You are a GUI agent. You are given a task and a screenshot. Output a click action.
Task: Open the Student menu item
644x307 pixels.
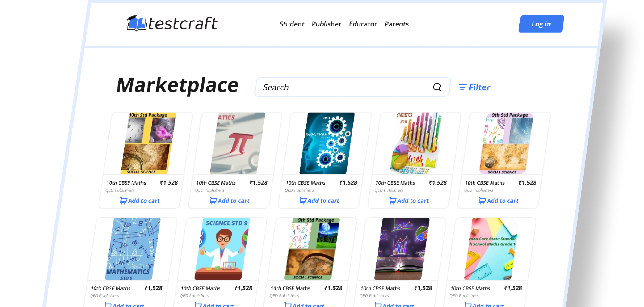[292, 24]
